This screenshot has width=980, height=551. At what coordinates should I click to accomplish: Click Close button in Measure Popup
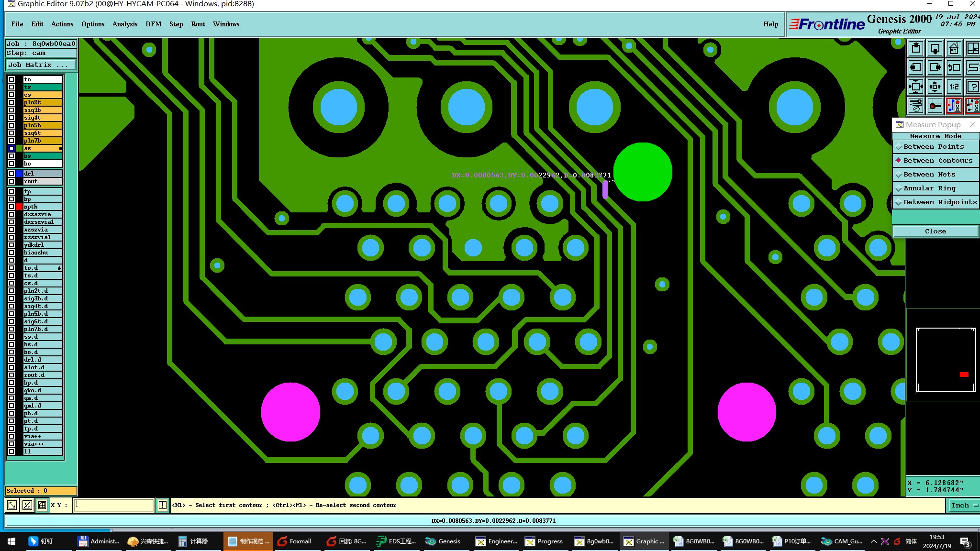coord(935,231)
